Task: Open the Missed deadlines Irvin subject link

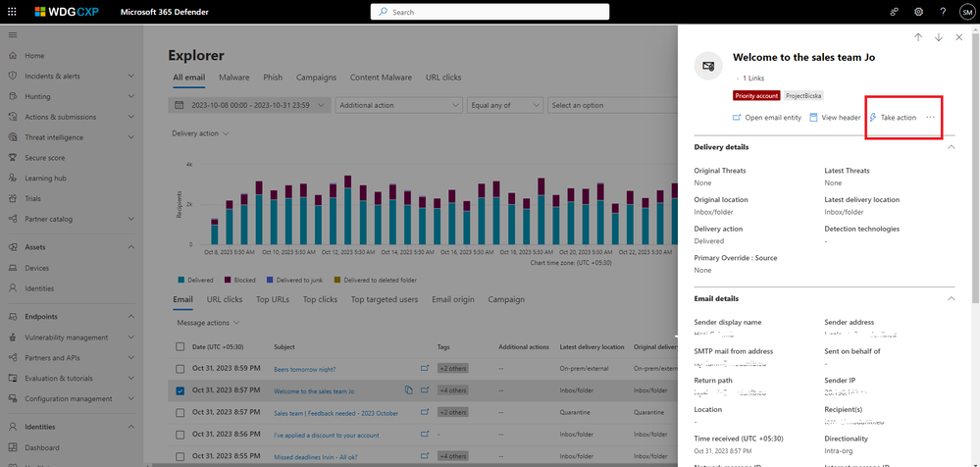Action: [316, 457]
